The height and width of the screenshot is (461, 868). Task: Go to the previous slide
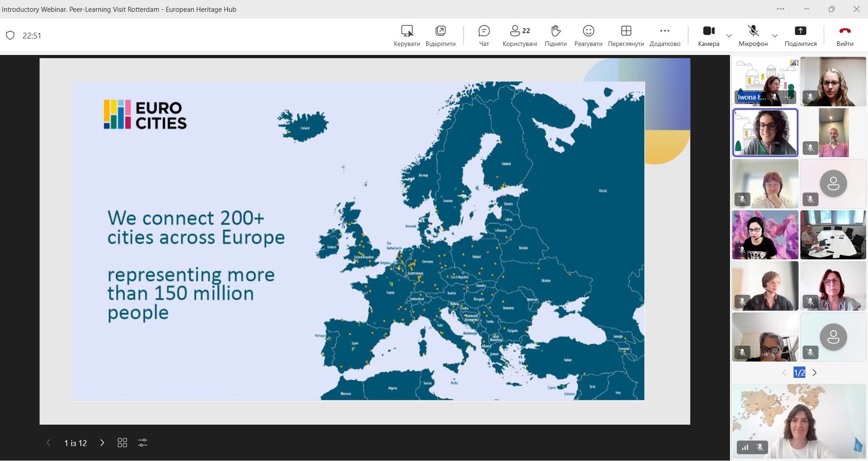pyautogui.click(x=49, y=443)
